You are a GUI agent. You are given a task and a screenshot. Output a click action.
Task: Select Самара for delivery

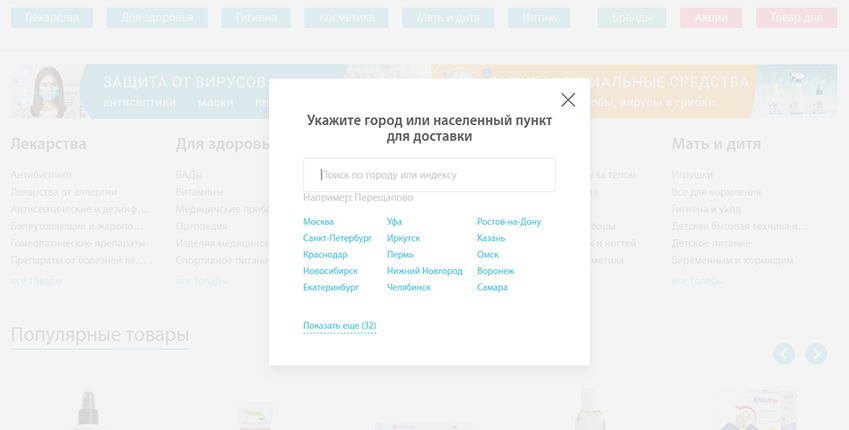(492, 288)
